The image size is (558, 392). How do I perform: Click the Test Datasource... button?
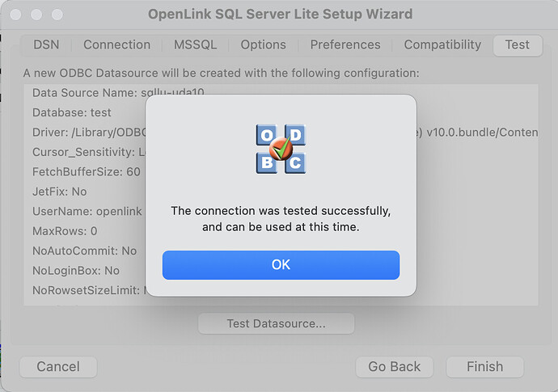click(x=276, y=323)
